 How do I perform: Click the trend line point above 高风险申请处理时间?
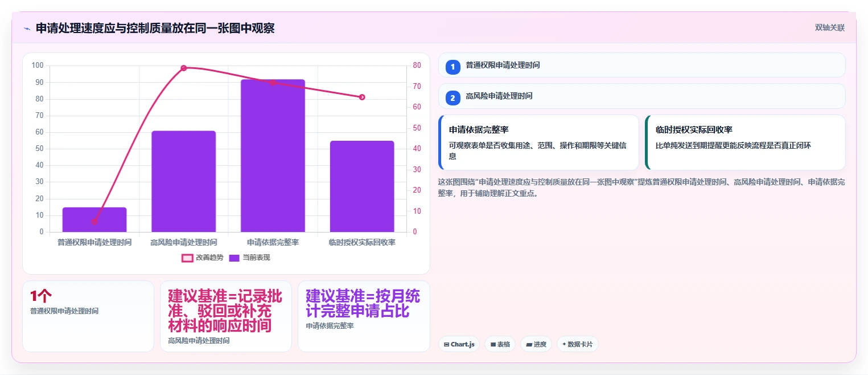click(183, 68)
